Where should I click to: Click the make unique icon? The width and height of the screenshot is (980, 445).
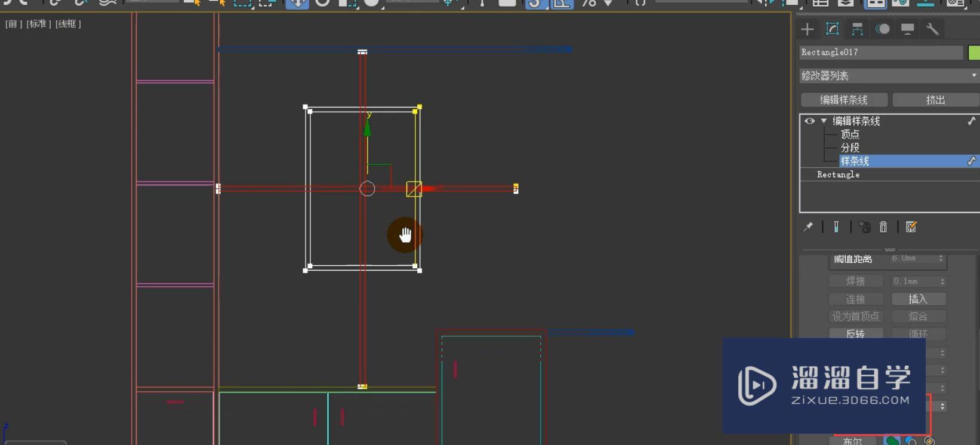click(864, 227)
